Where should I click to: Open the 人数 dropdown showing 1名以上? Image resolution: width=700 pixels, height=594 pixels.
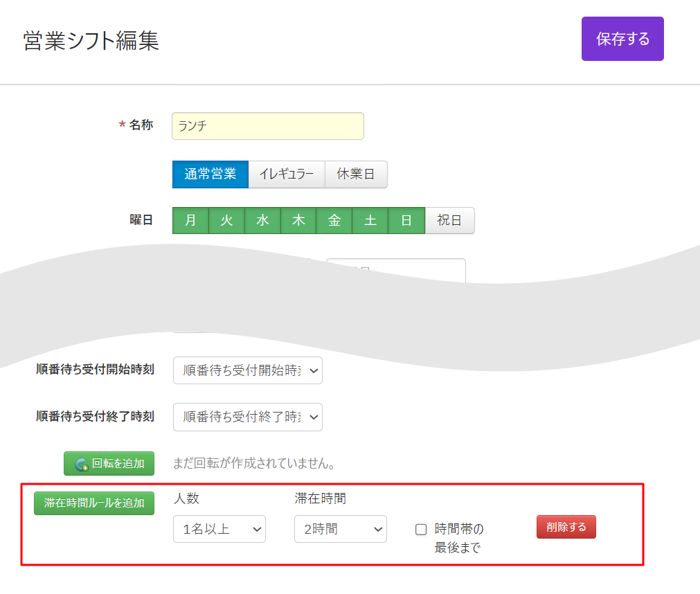pos(219,529)
